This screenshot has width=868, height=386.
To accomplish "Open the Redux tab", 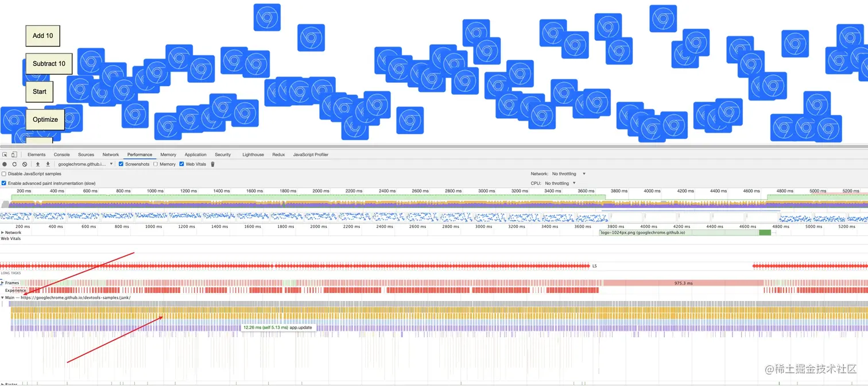I will point(278,155).
